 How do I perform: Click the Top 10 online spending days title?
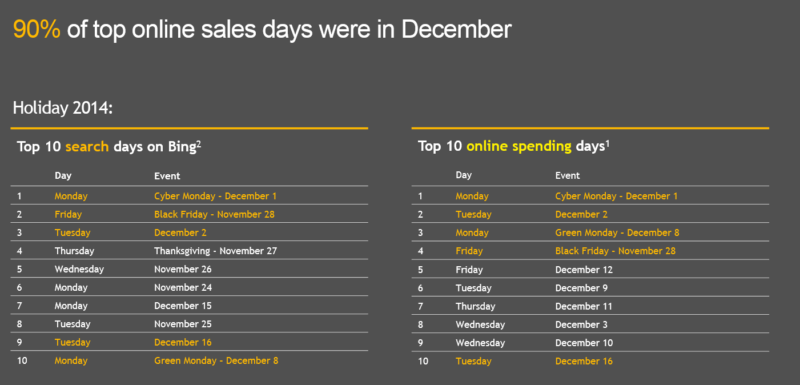tap(514, 147)
